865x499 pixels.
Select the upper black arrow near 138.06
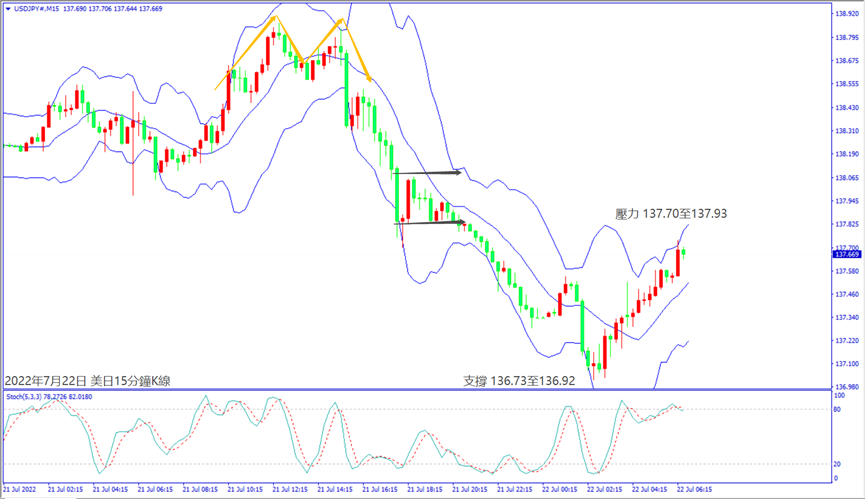[x=430, y=173]
